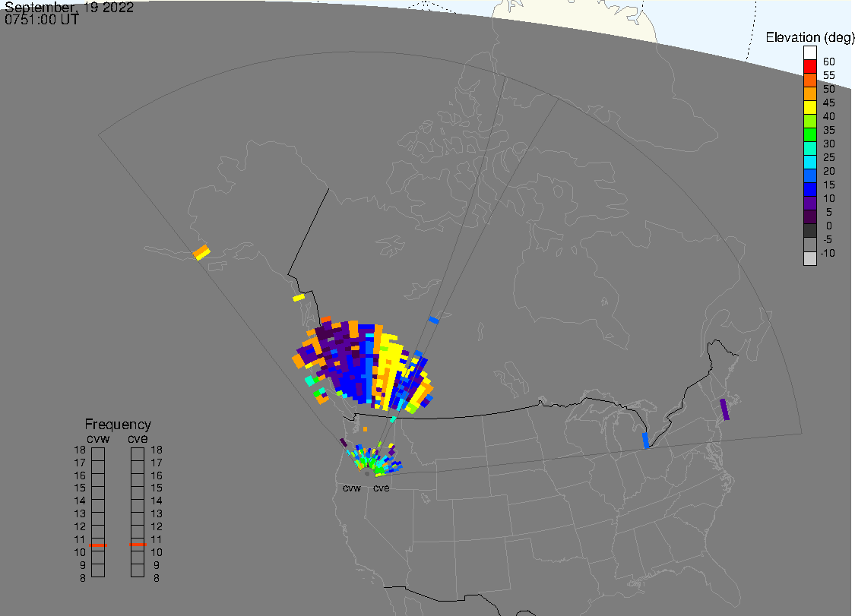Click the "cvw" heading above the frequency bar
Image resolution: width=855 pixels, height=616 pixels.
[98, 439]
